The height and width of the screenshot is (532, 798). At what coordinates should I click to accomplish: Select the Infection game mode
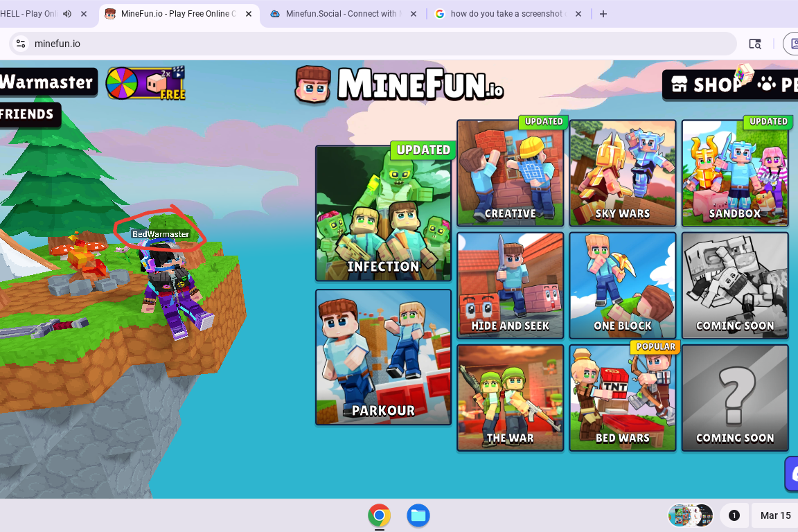[x=383, y=213]
